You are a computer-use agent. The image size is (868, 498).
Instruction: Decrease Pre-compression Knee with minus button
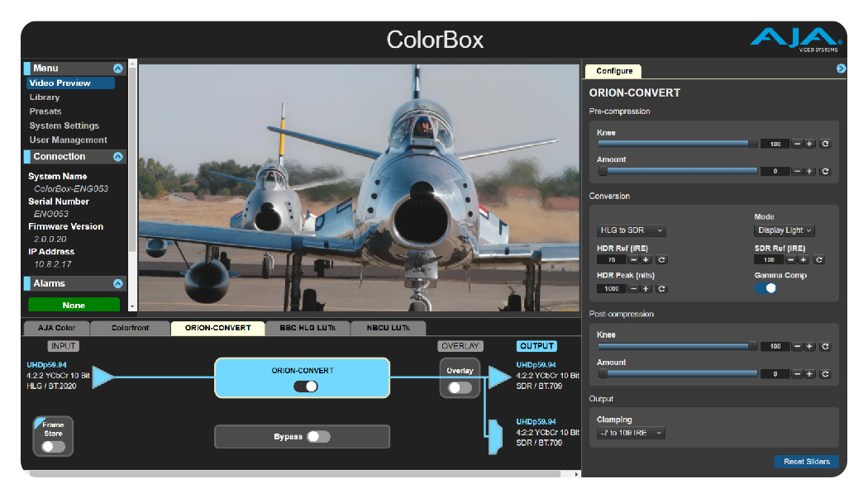pyautogui.click(x=797, y=144)
